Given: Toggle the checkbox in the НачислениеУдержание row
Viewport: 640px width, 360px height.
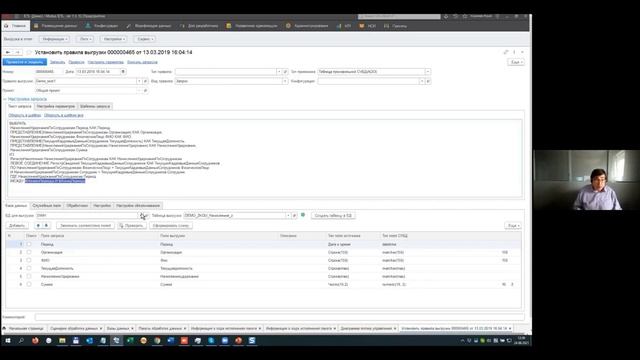Looking at the screenshot, I should tap(29, 276).
